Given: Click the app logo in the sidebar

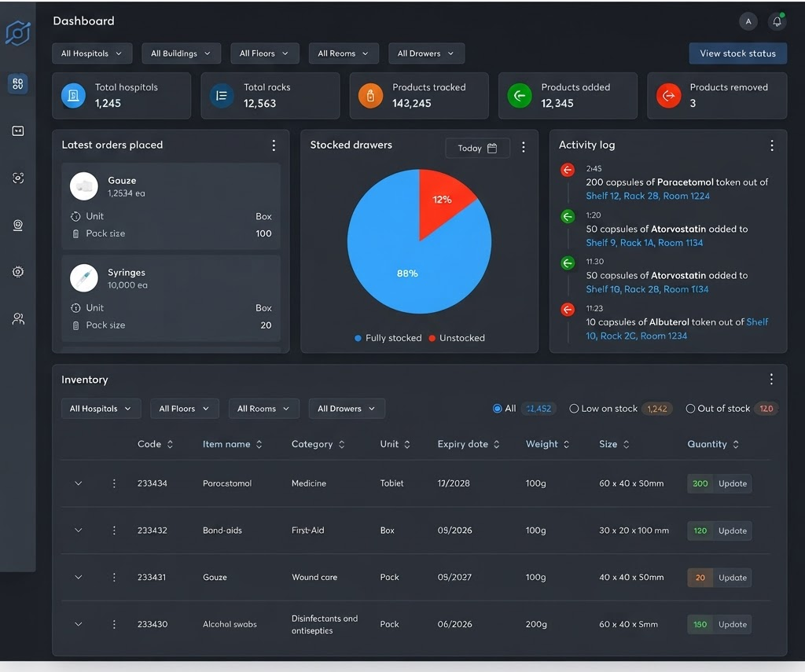Looking at the screenshot, I should coord(18,33).
